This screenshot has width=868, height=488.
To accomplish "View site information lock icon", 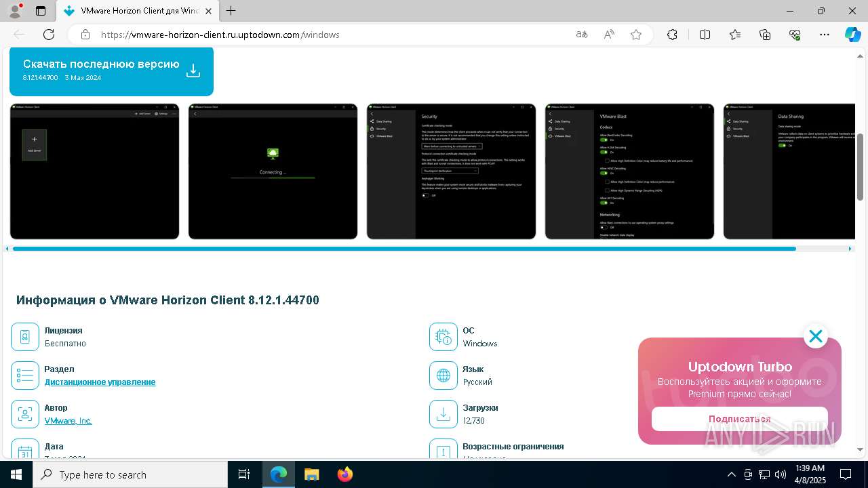I will tap(85, 35).
